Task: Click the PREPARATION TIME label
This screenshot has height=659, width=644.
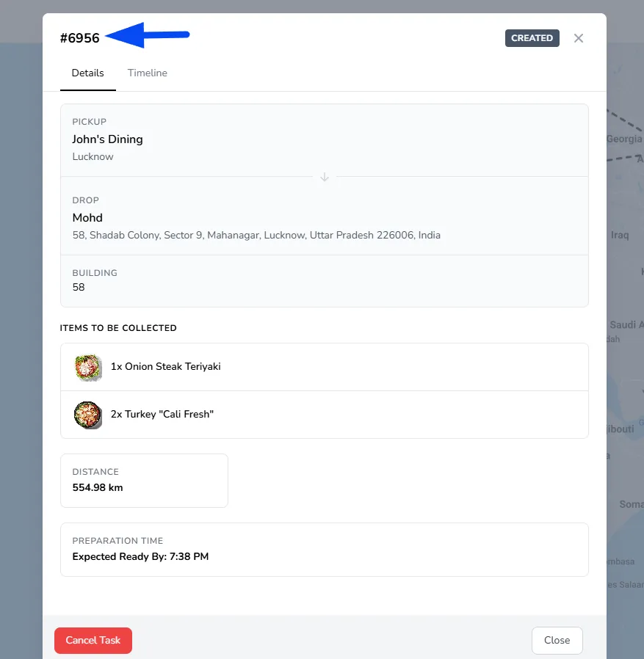Action: 117,540
